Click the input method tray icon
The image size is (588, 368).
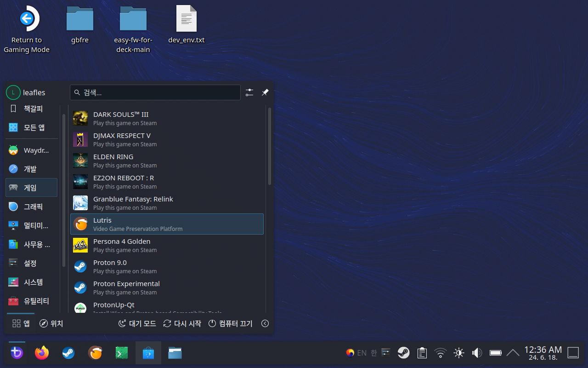click(350, 353)
